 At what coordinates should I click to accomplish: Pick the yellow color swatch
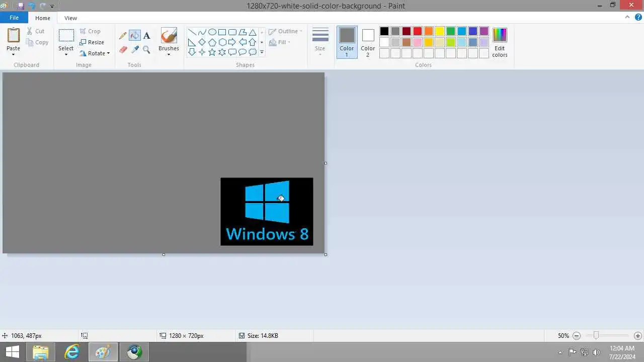coord(440,31)
